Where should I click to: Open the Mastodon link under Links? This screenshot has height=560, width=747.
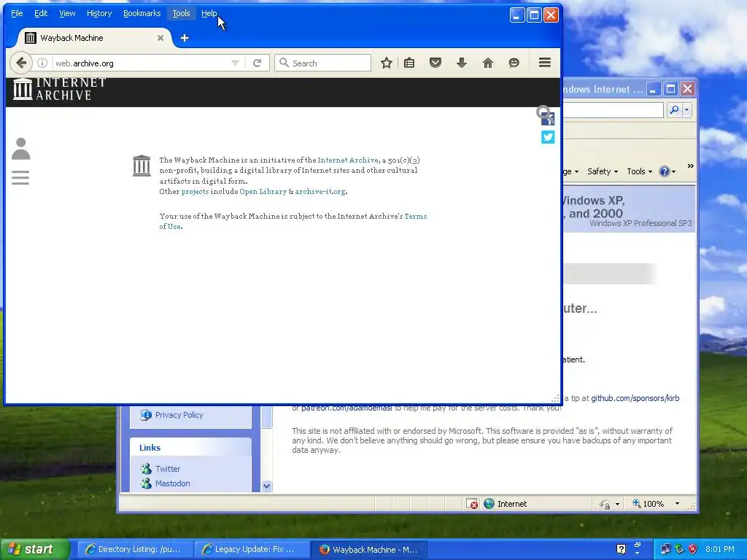172,483
